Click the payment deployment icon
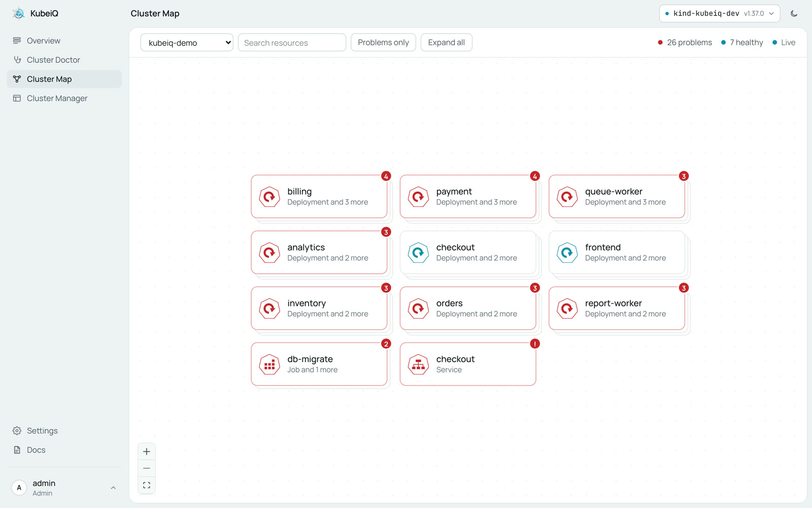Image resolution: width=812 pixels, height=508 pixels. [x=418, y=197]
